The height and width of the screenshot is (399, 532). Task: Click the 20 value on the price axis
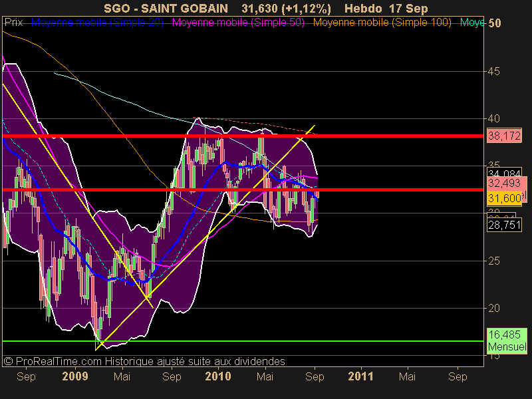pos(493,308)
